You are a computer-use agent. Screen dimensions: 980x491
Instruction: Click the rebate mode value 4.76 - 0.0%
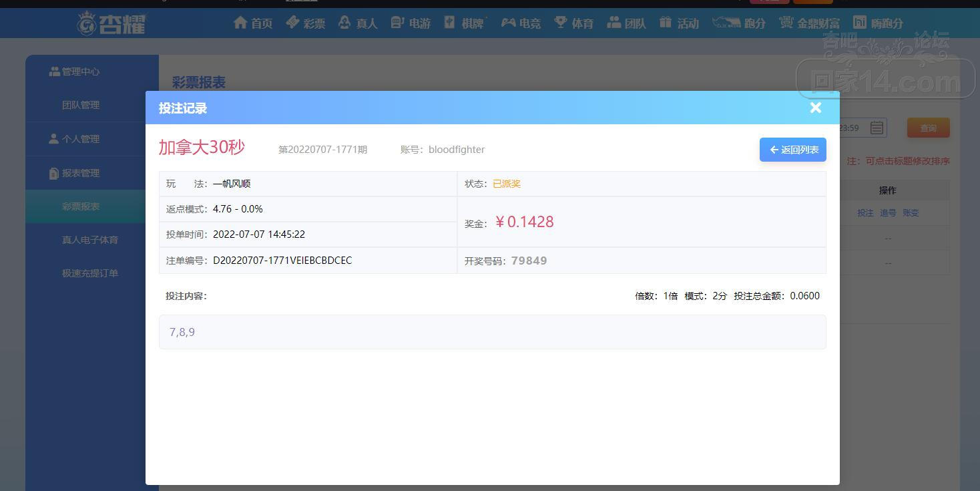pos(238,209)
